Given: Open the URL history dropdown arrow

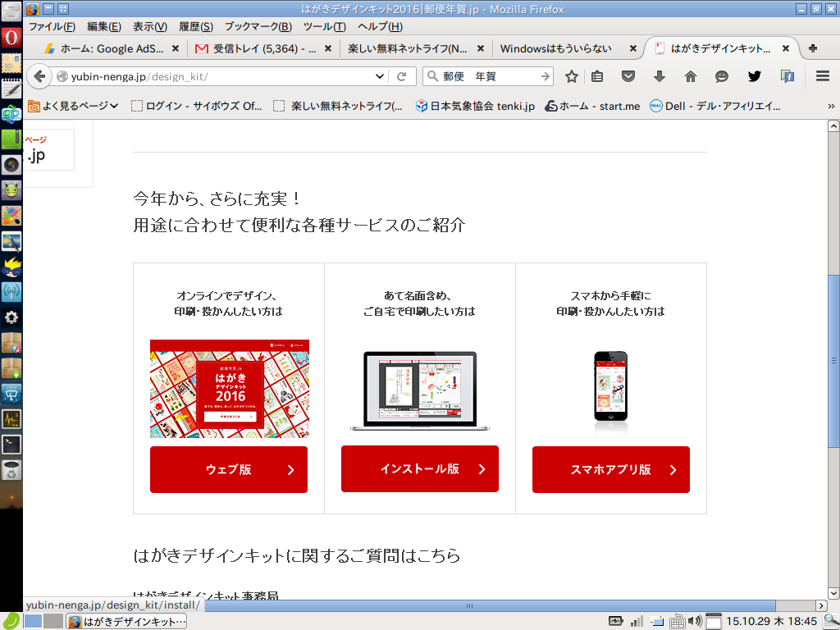Looking at the screenshot, I should [x=380, y=76].
